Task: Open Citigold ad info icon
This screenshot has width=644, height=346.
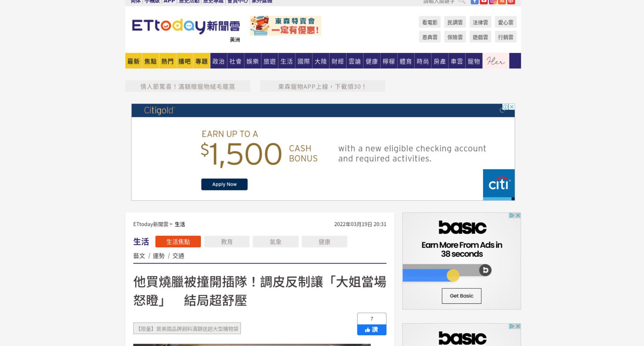Action: [x=505, y=107]
